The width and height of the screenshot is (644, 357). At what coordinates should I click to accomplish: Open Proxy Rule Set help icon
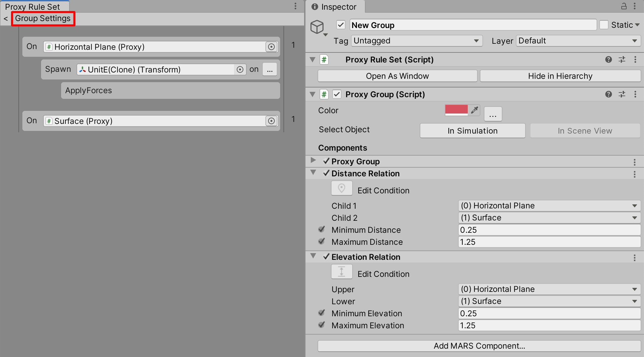[608, 59]
